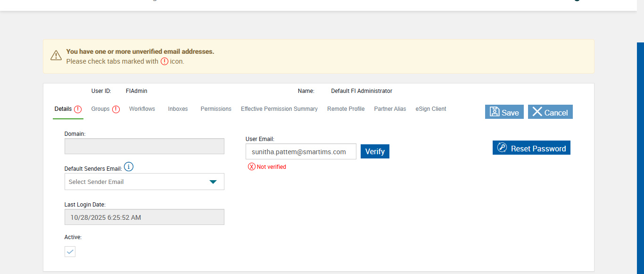Click the Last Login Date field
Image resolution: width=644 pixels, height=274 pixels.
coord(144,217)
